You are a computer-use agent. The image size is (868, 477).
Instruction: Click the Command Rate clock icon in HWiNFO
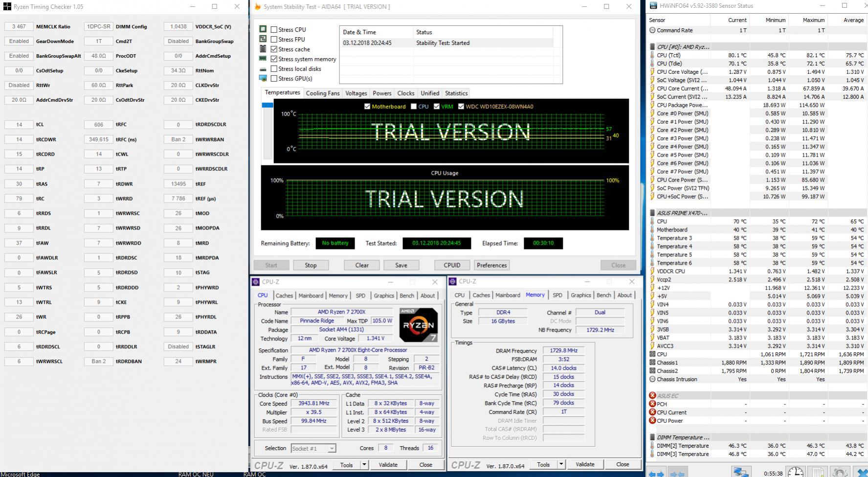pos(652,30)
